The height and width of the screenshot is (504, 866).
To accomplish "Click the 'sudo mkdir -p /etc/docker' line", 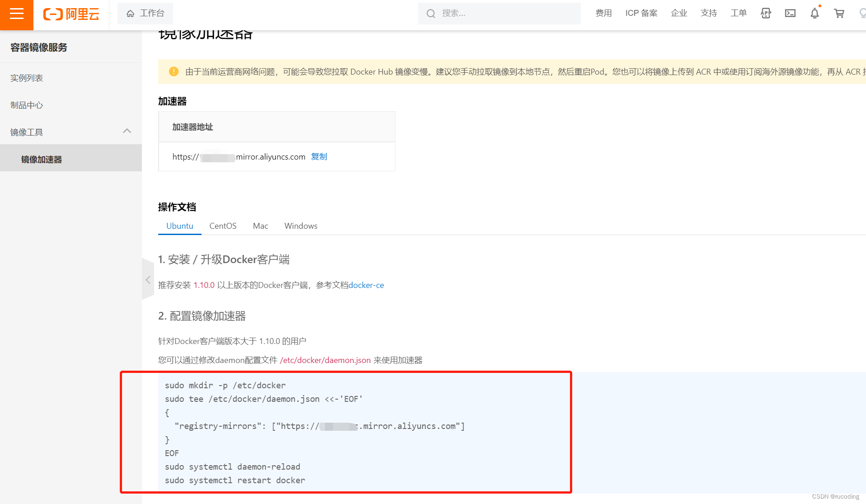I will click(x=225, y=385).
